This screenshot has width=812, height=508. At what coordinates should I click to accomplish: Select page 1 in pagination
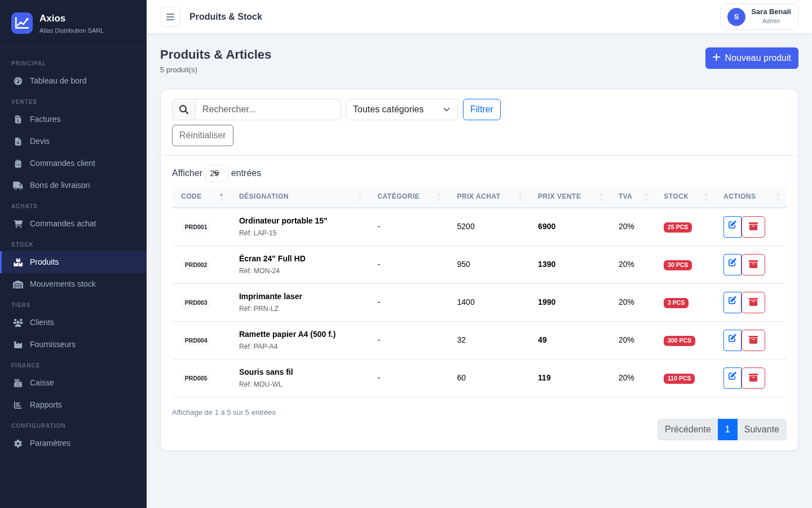[727, 430]
